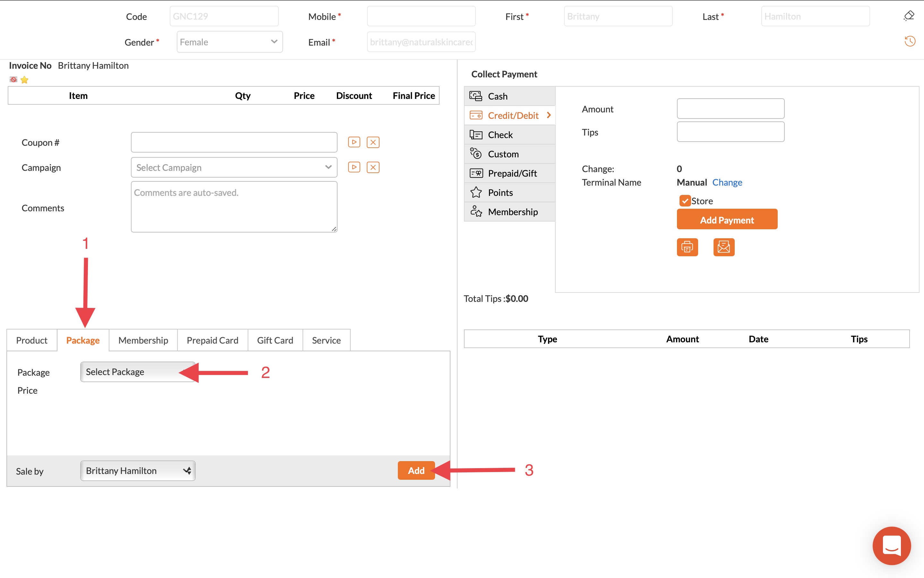The width and height of the screenshot is (924, 578).
Task: Click the guest name Brittany Hamilton beside Invoice No
Action: [x=93, y=66]
